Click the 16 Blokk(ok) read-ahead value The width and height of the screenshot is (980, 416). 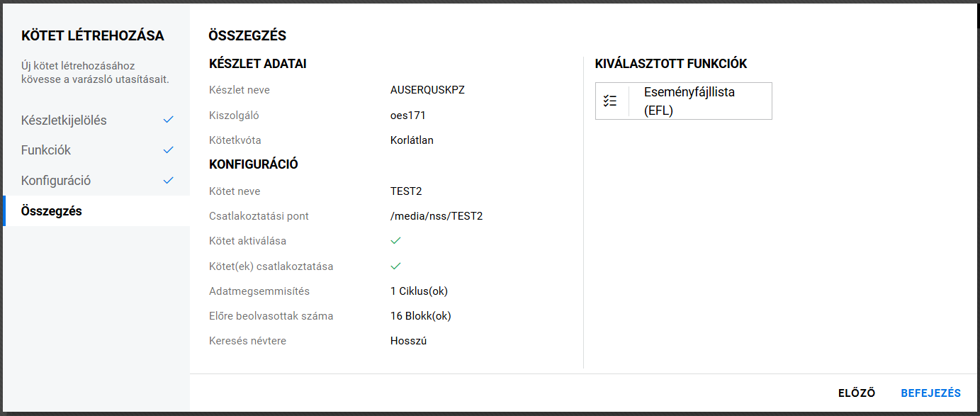[x=421, y=316]
